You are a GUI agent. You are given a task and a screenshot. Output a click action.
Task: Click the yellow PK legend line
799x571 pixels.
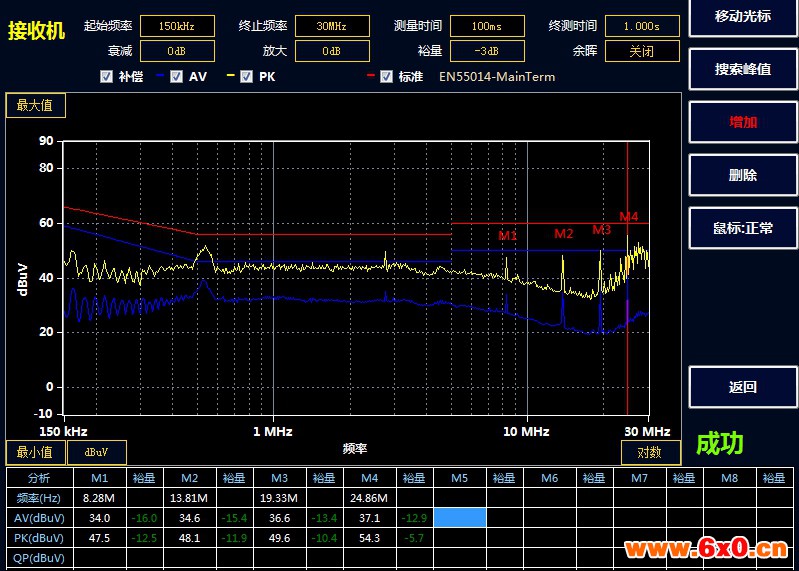coord(230,75)
